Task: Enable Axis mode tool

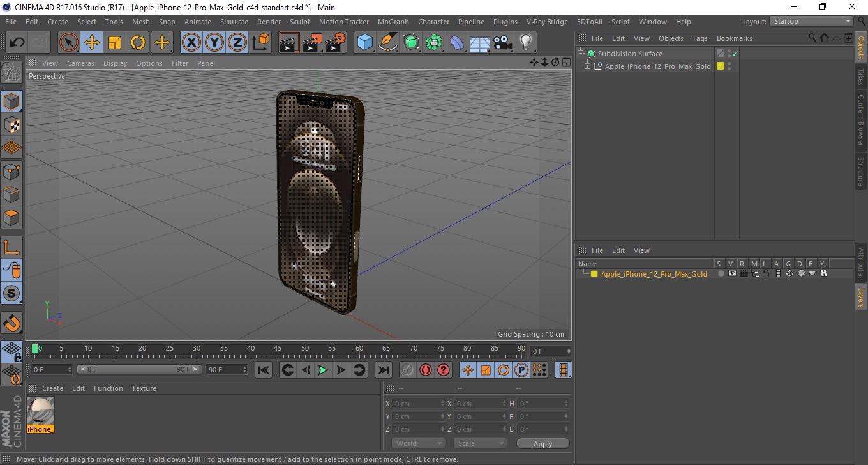Action: point(11,247)
